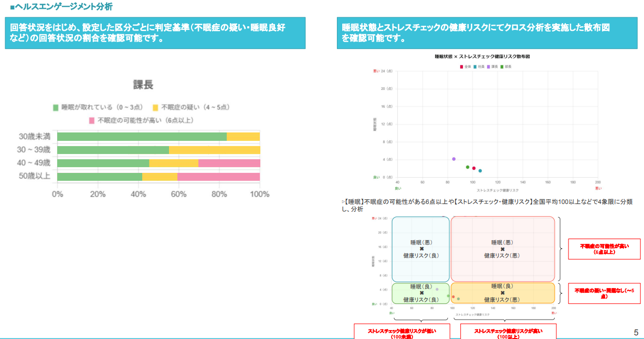This screenshot has height=339, width=644.
Task: Click the page number 5
Action: point(636,332)
